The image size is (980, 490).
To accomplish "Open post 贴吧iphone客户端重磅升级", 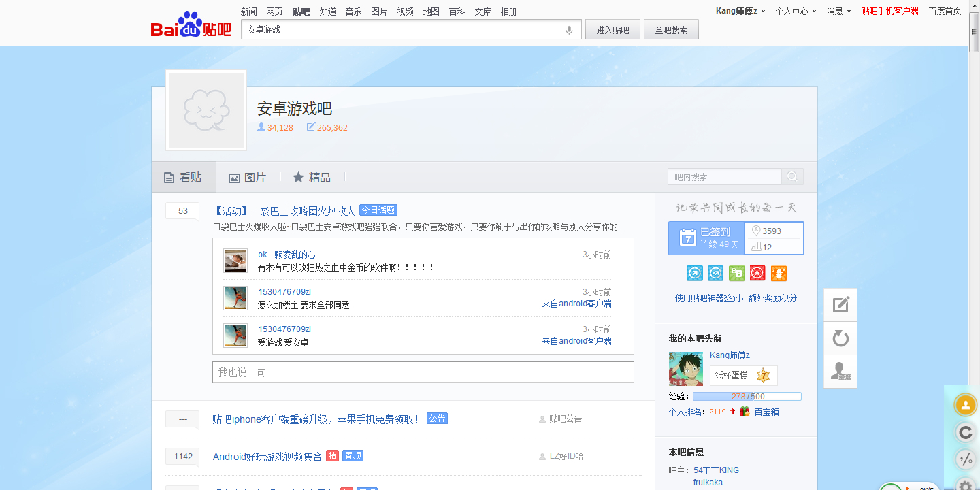I will point(316,419).
